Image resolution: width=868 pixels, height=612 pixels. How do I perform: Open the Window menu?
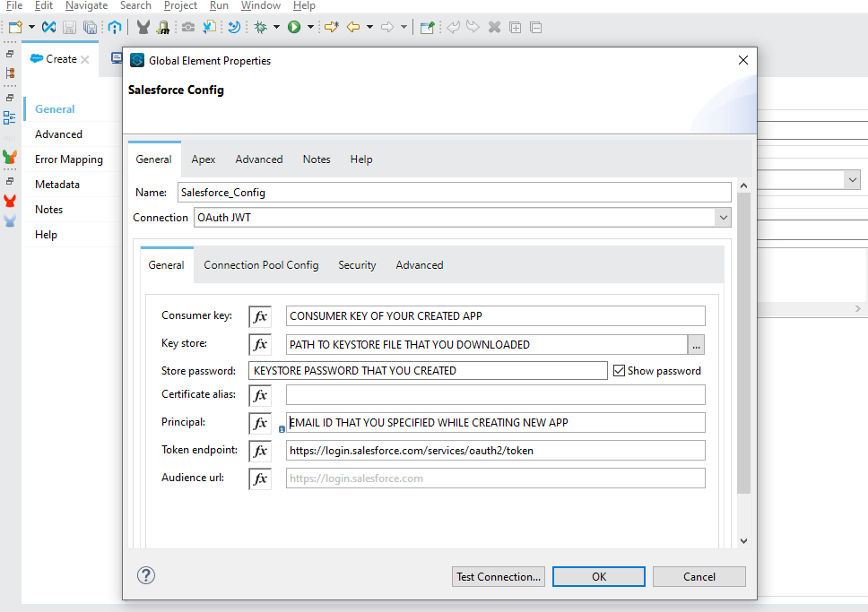[261, 5]
